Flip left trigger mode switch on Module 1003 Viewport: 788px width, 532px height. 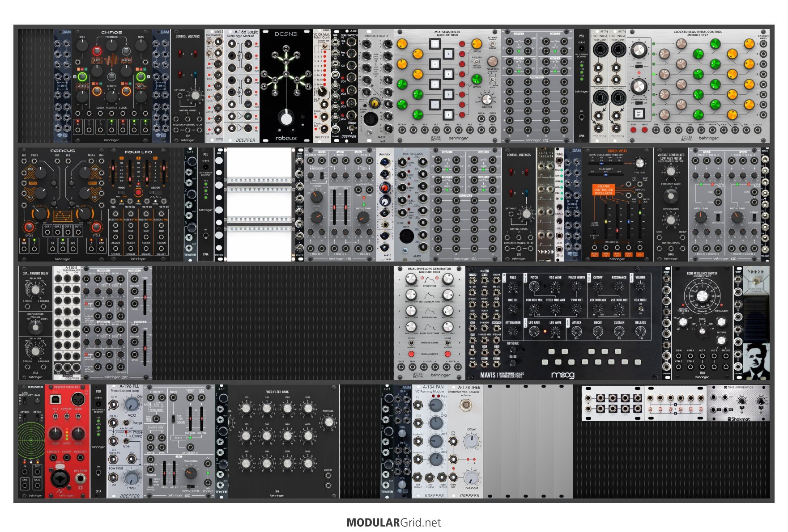coord(411,343)
